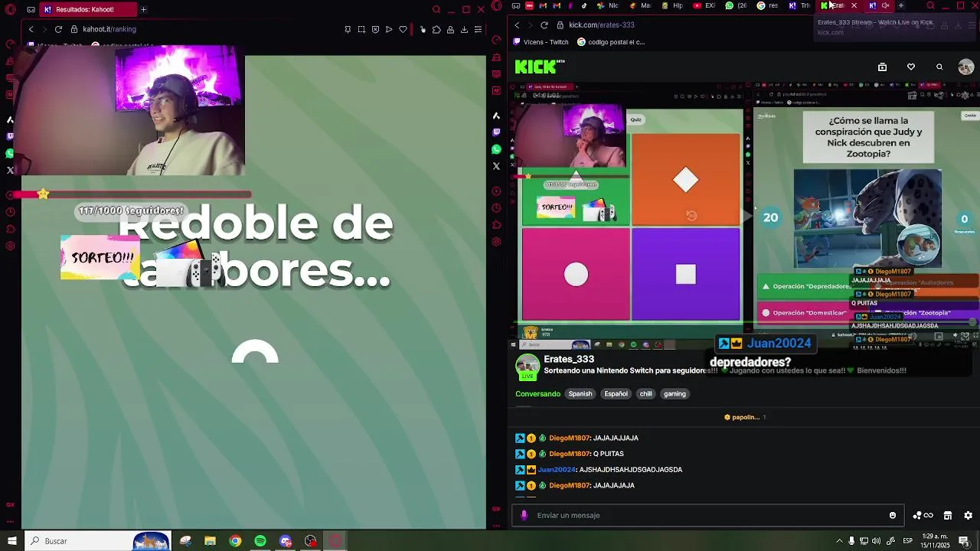
Task: Select the Español tag
Action: [x=616, y=394]
